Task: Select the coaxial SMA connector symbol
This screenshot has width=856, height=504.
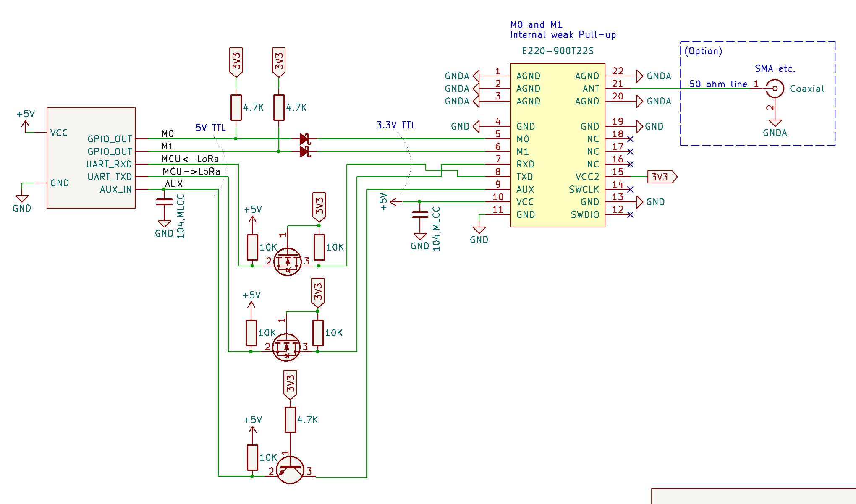Action: coord(775,89)
